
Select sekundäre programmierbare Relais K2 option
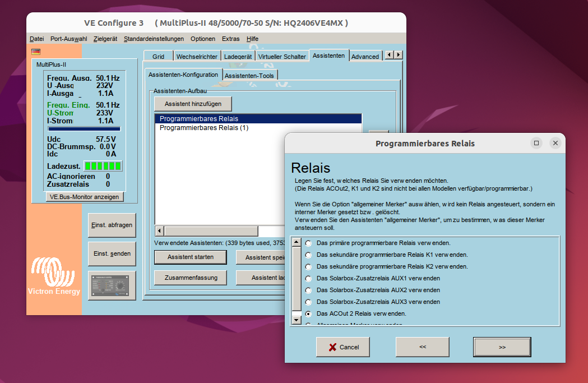pos(308,267)
